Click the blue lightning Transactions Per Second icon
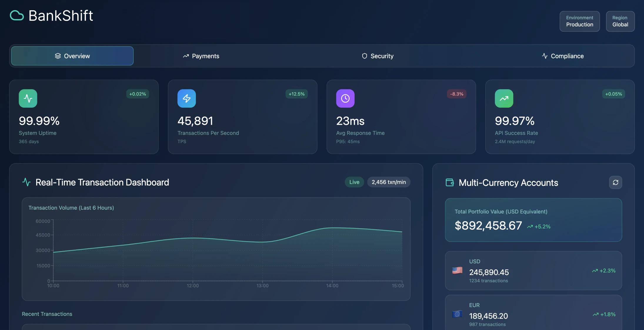Image resolution: width=644 pixels, height=330 pixels. tap(186, 98)
